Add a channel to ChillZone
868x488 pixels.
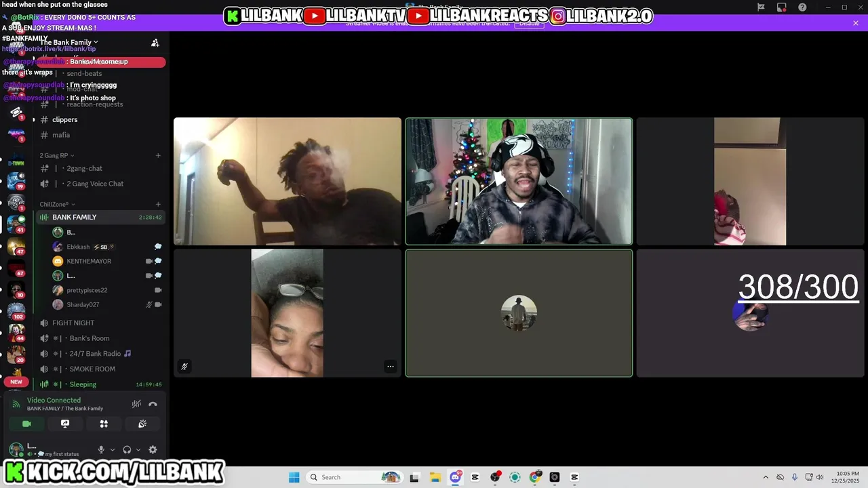point(158,204)
